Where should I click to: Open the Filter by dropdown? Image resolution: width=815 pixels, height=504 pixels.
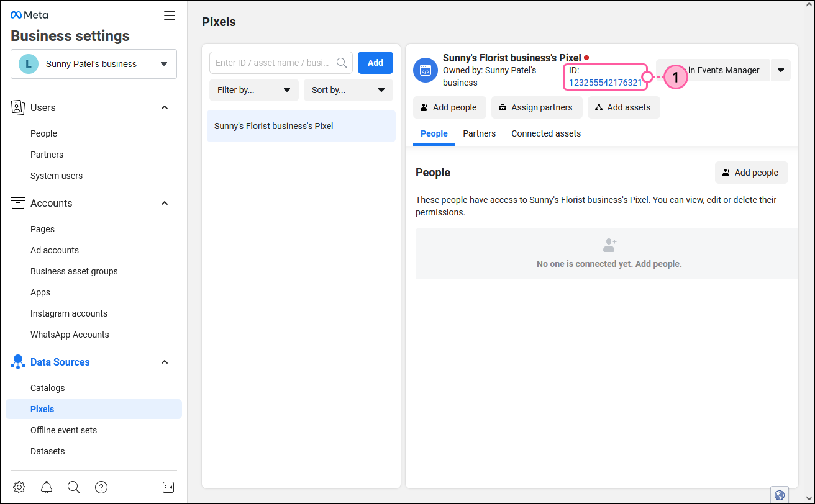pyautogui.click(x=254, y=90)
